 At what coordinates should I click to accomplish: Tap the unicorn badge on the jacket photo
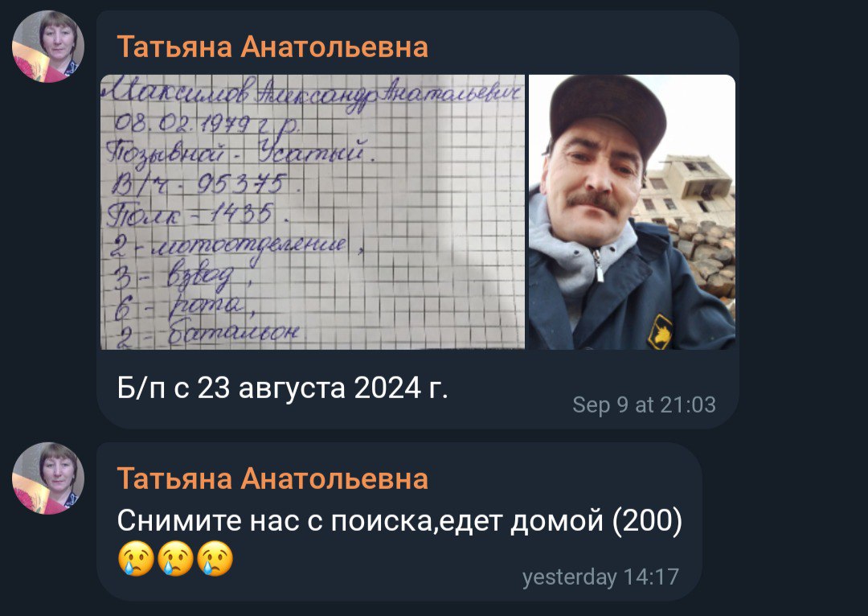660,331
